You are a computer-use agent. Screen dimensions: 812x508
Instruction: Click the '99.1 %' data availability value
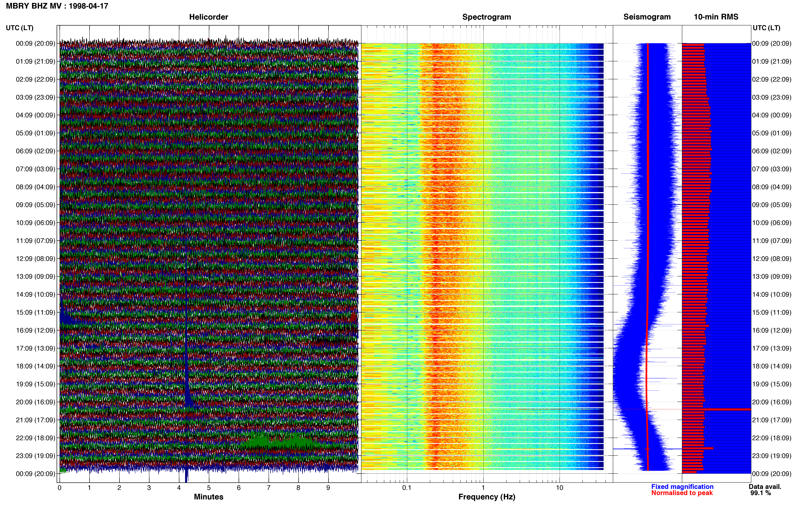pos(761,493)
